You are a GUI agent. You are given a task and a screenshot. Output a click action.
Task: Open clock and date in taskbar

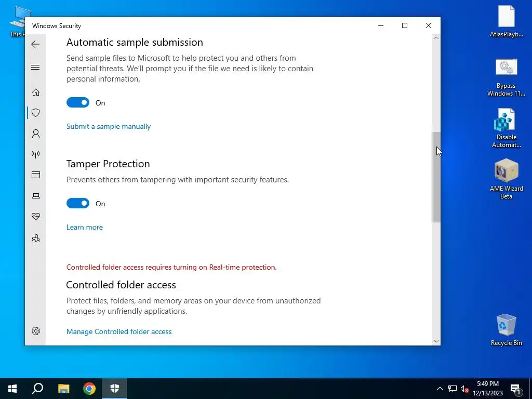[488, 389]
